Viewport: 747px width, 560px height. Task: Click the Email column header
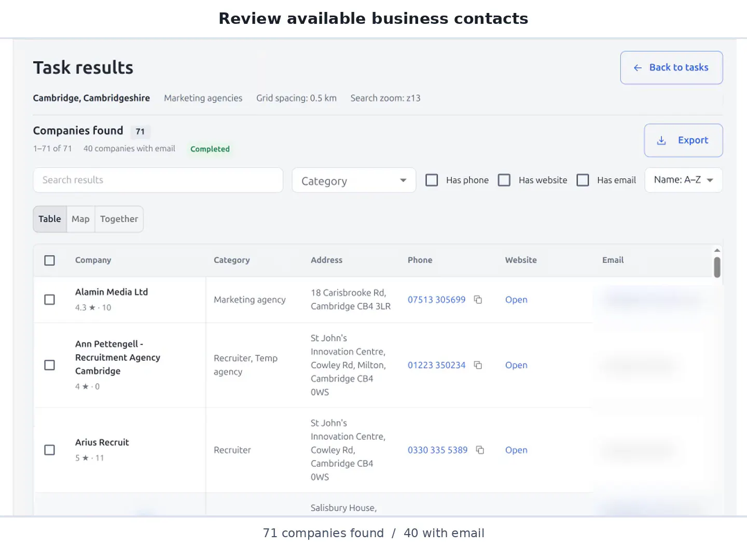(613, 260)
